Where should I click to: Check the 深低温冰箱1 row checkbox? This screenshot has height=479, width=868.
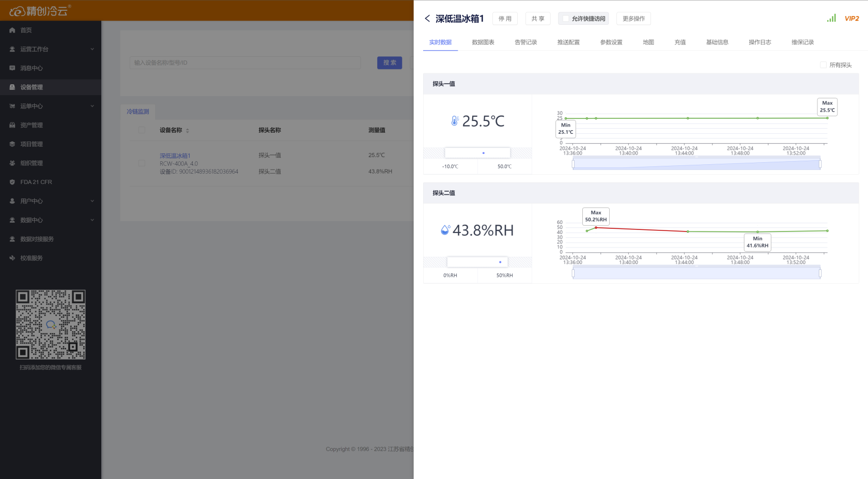pyautogui.click(x=142, y=163)
